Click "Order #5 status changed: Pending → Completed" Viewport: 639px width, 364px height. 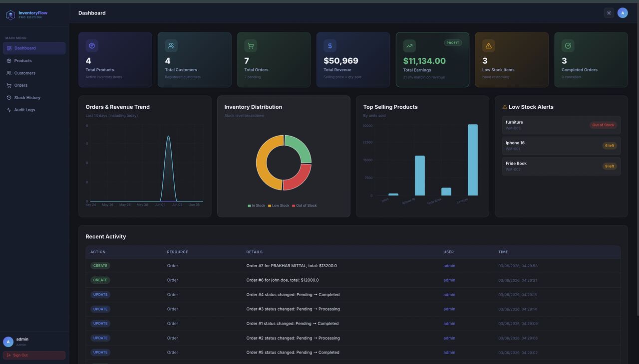pyautogui.click(x=293, y=353)
